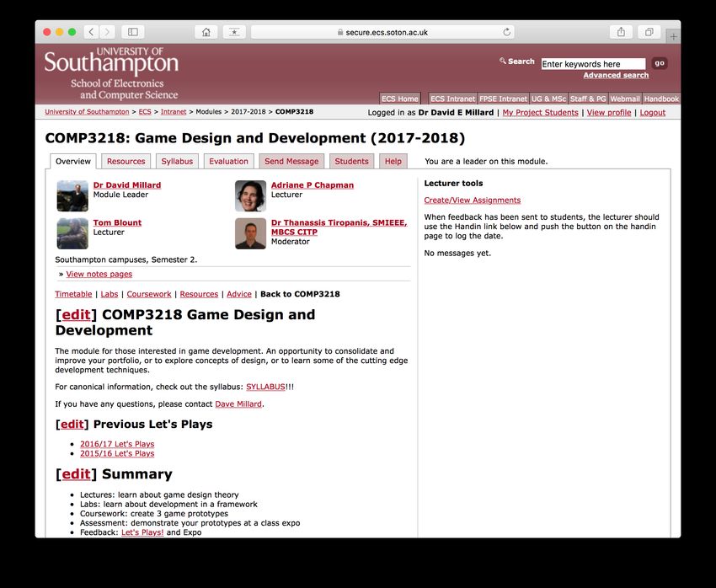Select the secure.ecs.soton.ac.uk address bar
Viewport: 716px width, 588px height.
click(382, 32)
